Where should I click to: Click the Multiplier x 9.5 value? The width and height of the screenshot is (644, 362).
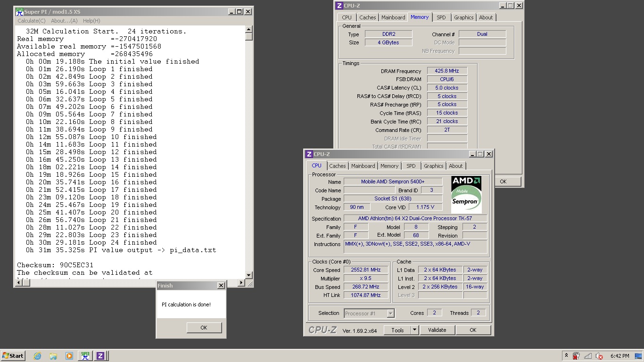[366, 279]
